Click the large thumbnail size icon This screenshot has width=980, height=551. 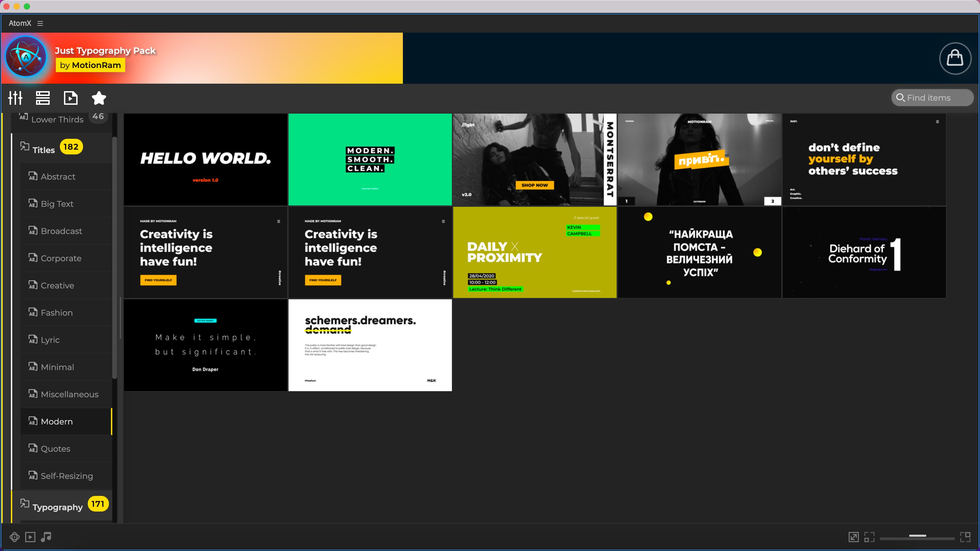tap(965, 537)
